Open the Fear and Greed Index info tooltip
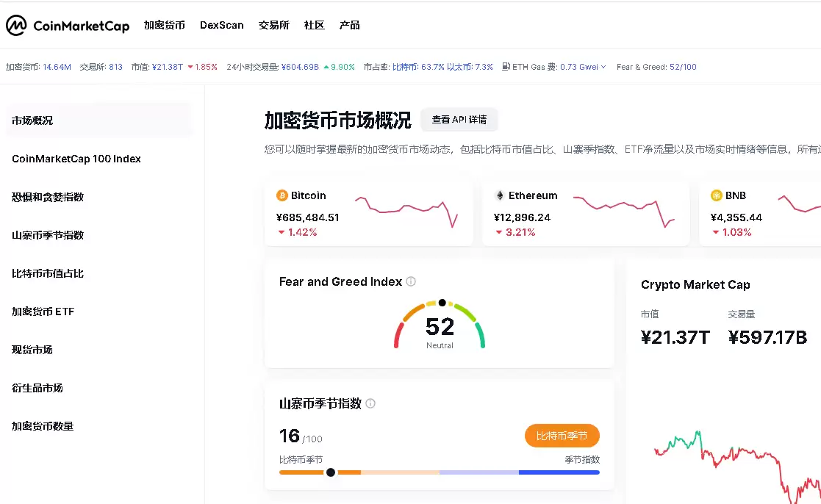This screenshot has height=504, width=821. (x=410, y=281)
